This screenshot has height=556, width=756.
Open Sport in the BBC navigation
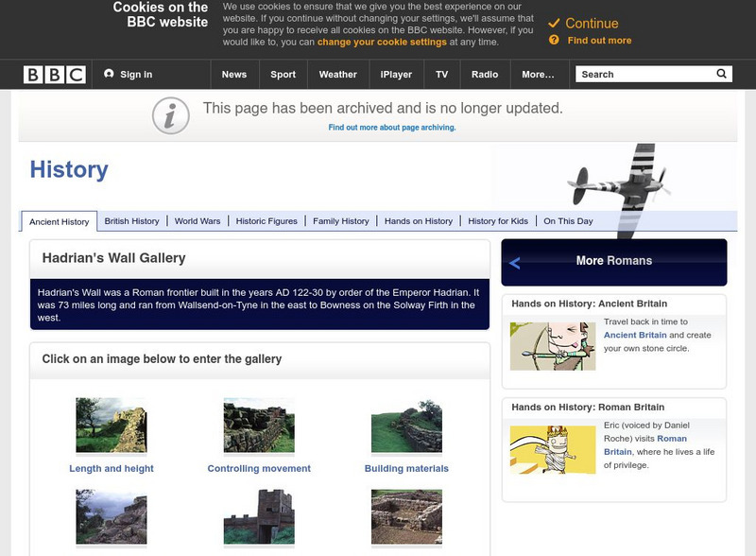283,75
